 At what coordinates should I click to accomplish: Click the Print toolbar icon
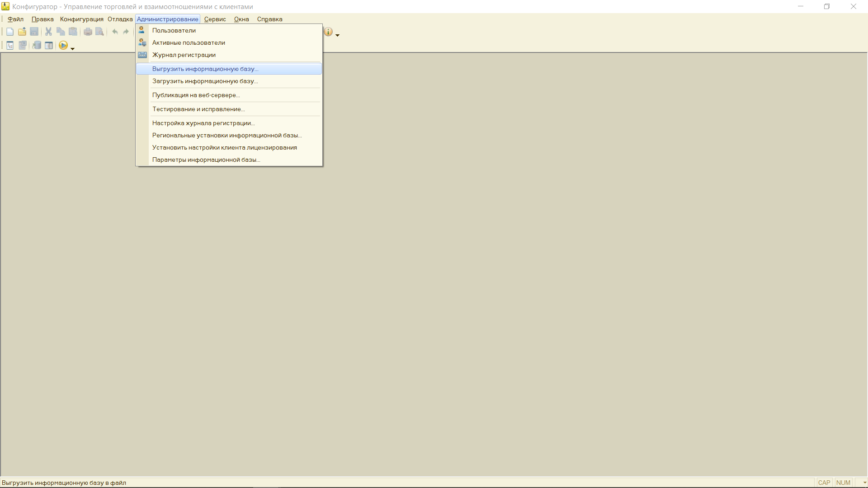88,32
